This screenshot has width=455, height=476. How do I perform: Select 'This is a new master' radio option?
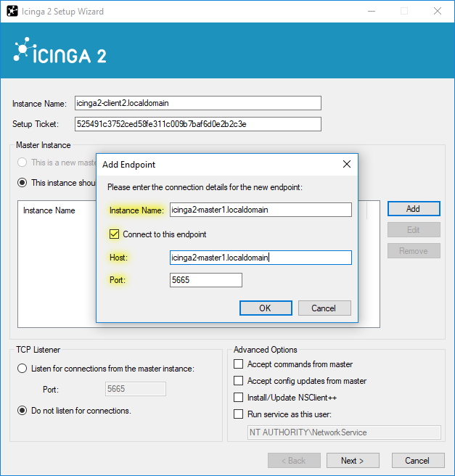[22, 163]
